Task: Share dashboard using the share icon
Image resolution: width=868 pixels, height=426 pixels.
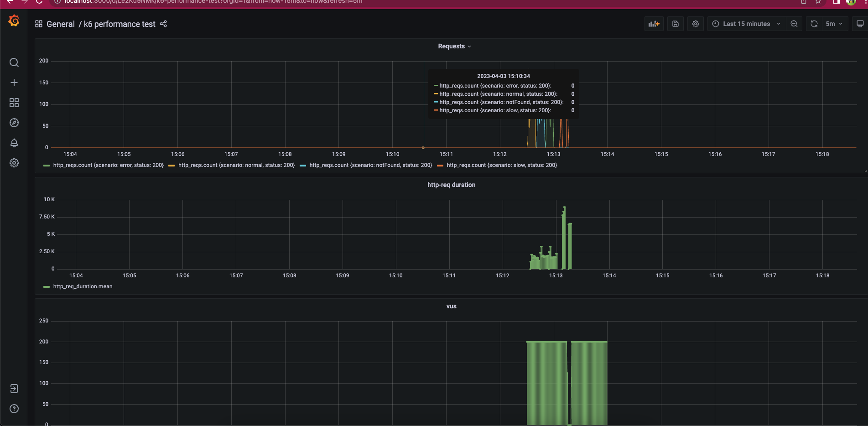Action: [163, 24]
